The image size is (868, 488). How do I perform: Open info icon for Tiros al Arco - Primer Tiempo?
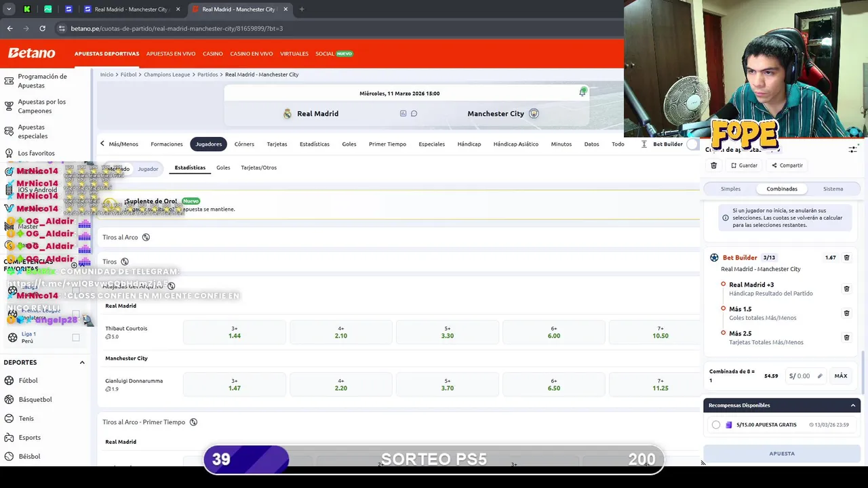click(x=193, y=422)
